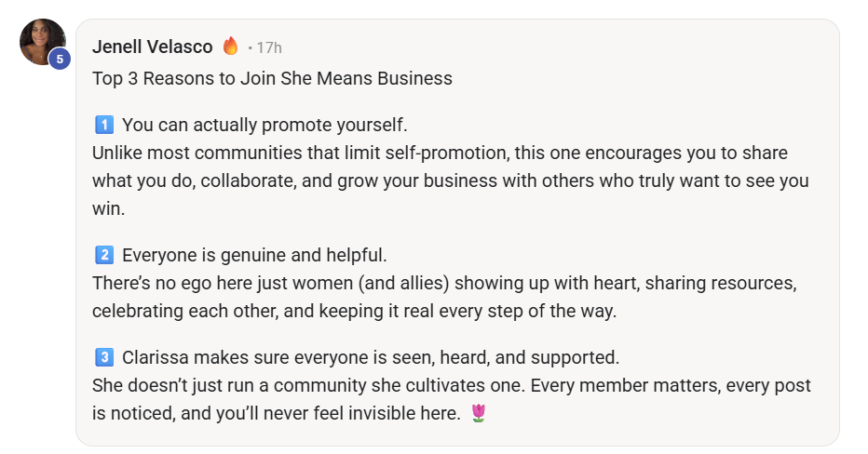Image resolution: width=868 pixels, height=454 pixels.
Task: Click the "Everyone is genuine and helpful" line
Action: click(254, 255)
